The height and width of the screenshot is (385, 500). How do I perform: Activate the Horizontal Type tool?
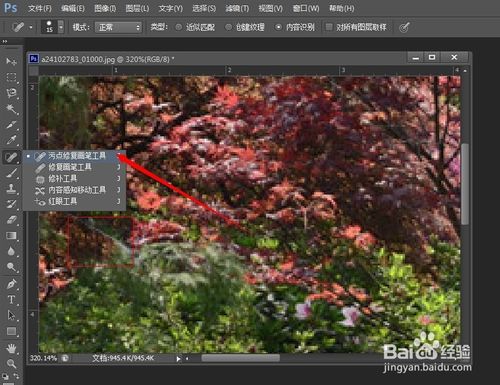(x=11, y=299)
